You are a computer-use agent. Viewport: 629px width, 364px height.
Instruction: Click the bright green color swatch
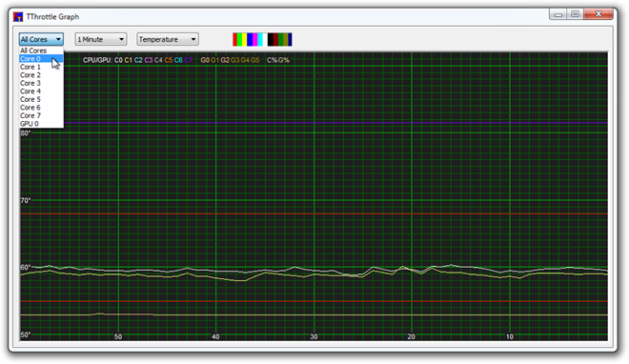239,39
